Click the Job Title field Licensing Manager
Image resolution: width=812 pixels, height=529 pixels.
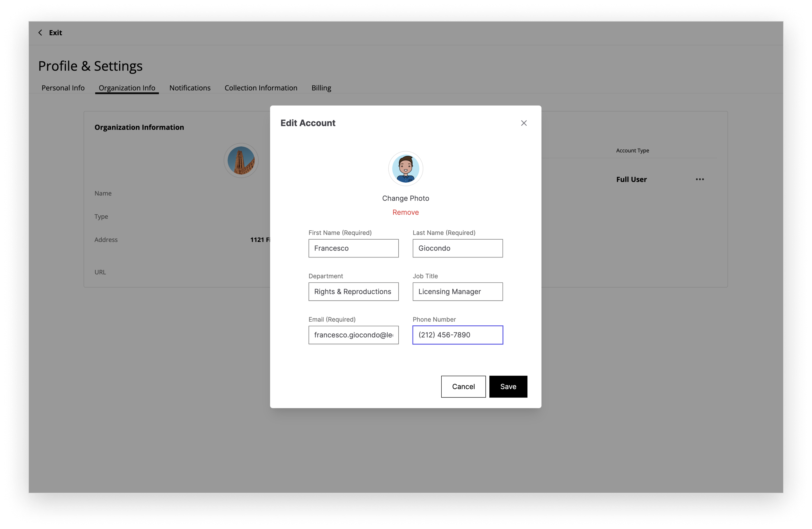457,292
